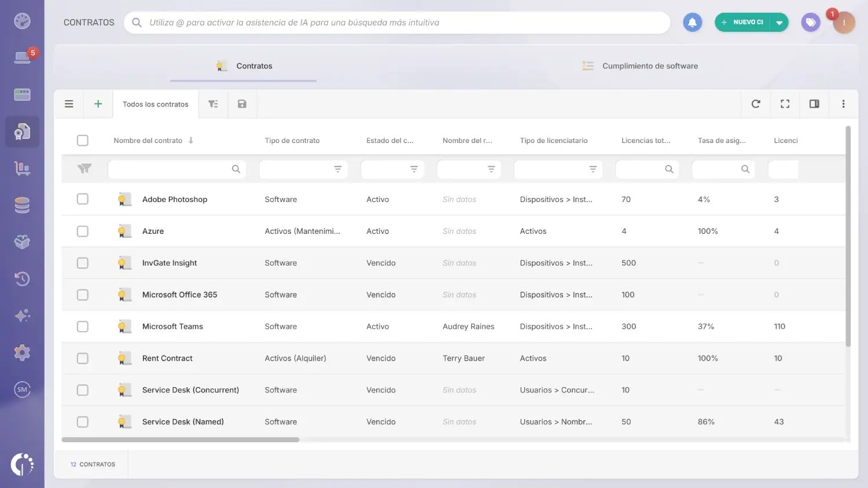Click the horizontal table scrollbar
Image resolution: width=868 pixels, height=488 pixels.
click(181, 440)
